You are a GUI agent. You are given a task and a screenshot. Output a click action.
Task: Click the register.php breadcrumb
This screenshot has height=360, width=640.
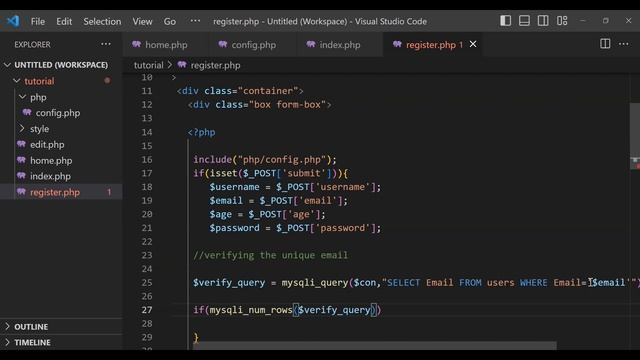[215, 65]
